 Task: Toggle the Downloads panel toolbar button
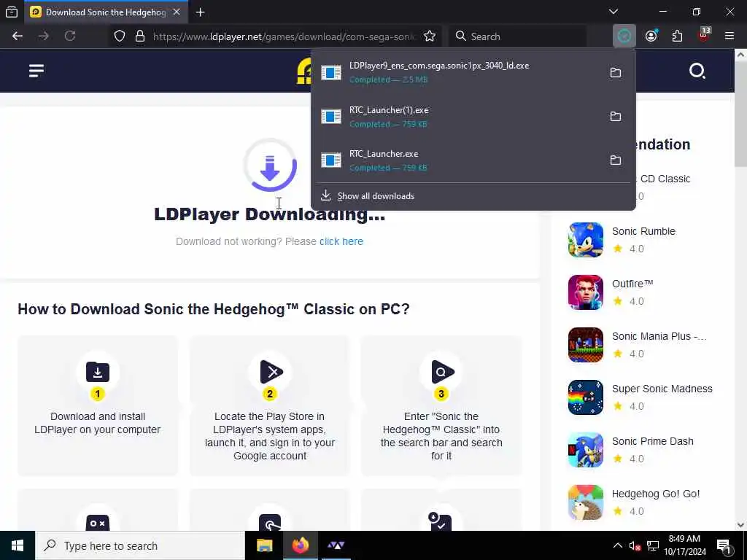pyautogui.click(x=624, y=36)
